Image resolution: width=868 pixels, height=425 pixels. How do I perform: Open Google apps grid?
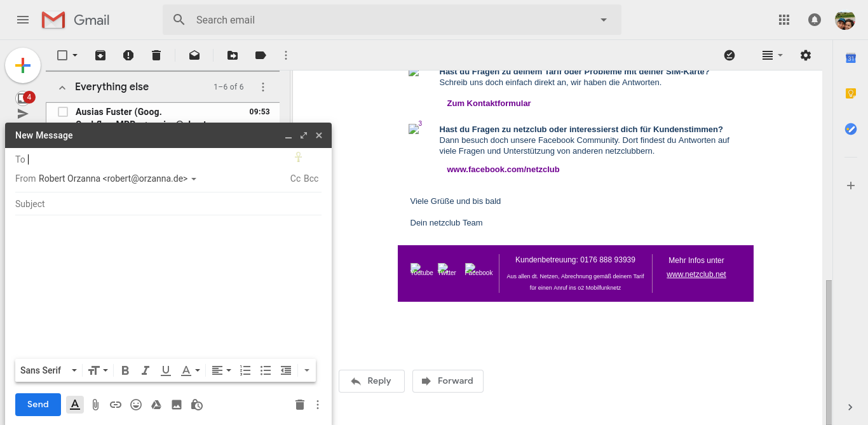pyautogui.click(x=784, y=20)
